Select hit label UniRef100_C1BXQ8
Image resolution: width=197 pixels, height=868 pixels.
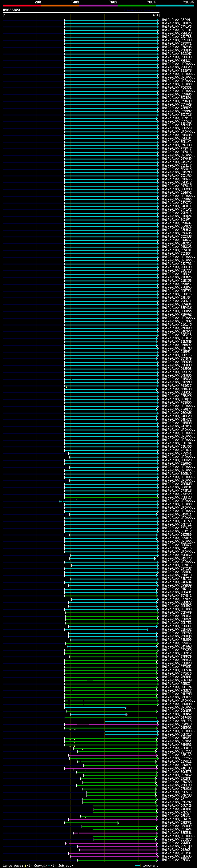[177, 135]
